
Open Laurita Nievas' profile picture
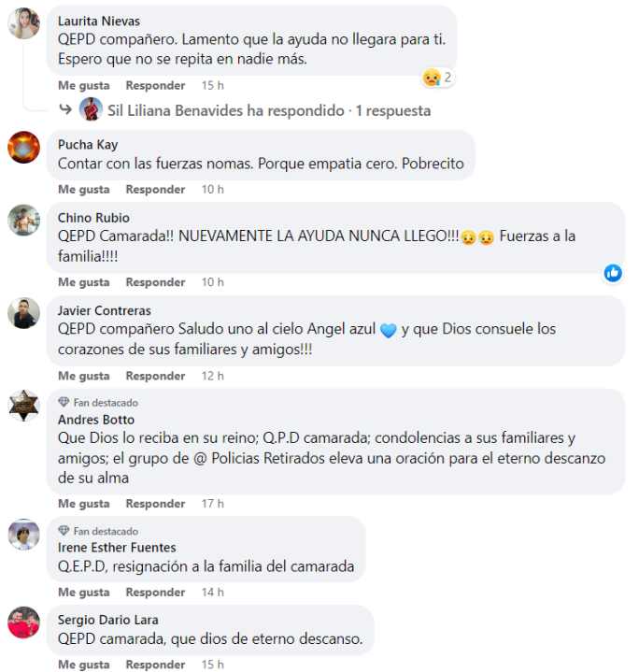tap(24, 23)
